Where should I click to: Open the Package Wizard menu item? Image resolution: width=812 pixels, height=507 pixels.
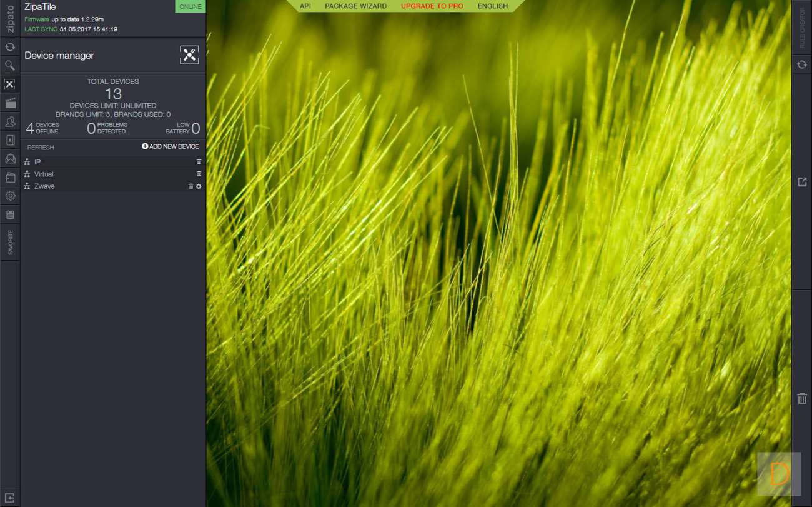(356, 6)
